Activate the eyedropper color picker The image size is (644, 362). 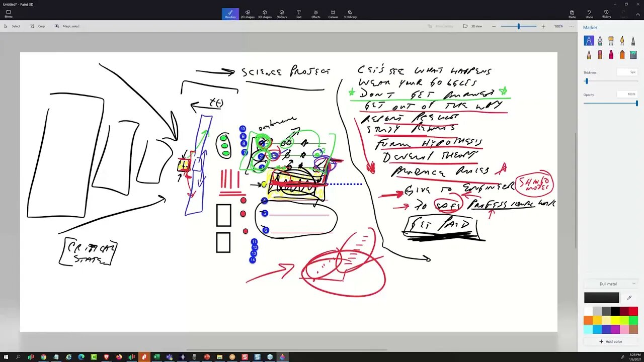[629, 298]
